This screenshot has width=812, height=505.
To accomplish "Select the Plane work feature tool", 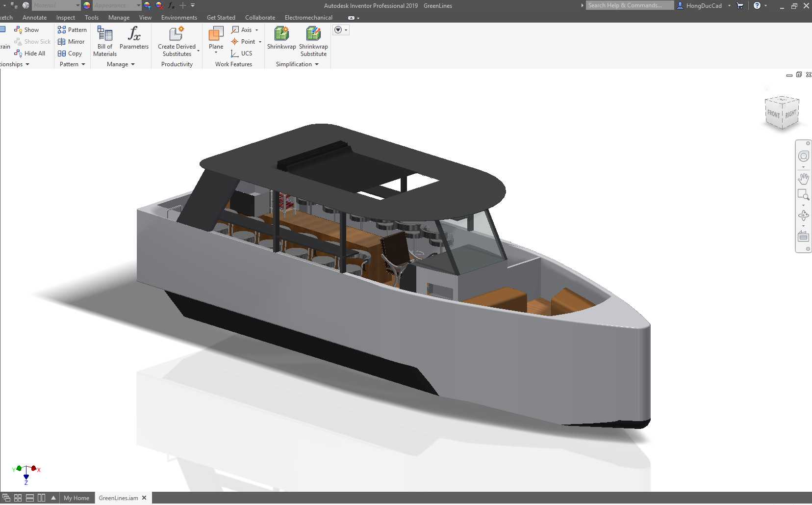I will [x=216, y=38].
